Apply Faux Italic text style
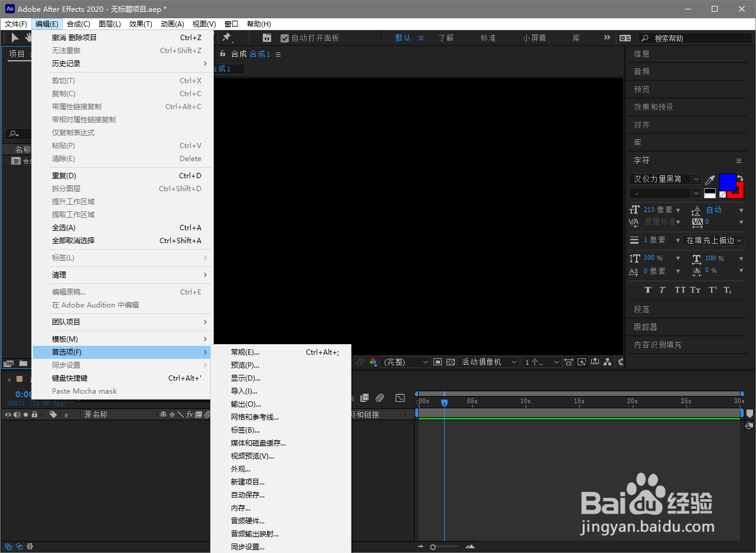The width and height of the screenshot is (756, 553). [663, 290]
